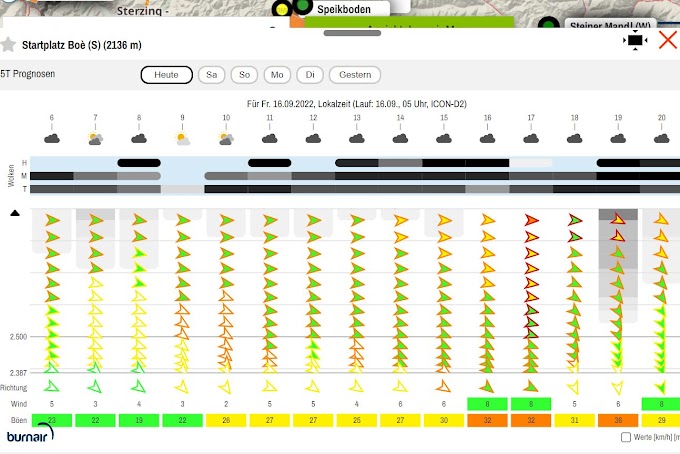Click the cloud icon at hour 17
The width and height of the screenshot is (680, 454).
click(531, 139)
